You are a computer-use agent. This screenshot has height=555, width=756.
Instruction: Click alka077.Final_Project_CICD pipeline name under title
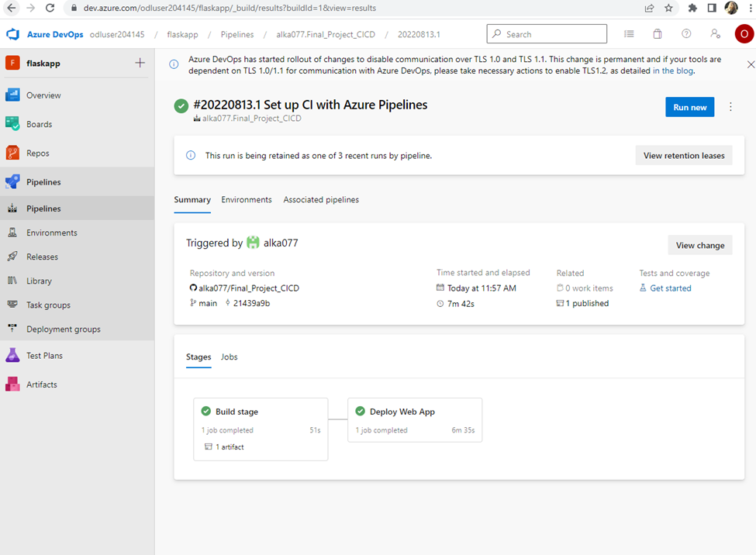(x=252, y=119)
